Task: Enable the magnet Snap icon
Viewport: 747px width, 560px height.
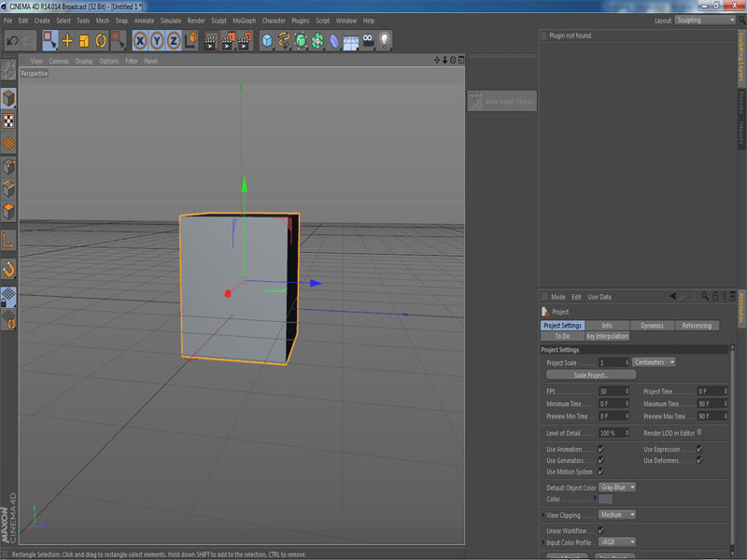Action: [x=8, y=270]
